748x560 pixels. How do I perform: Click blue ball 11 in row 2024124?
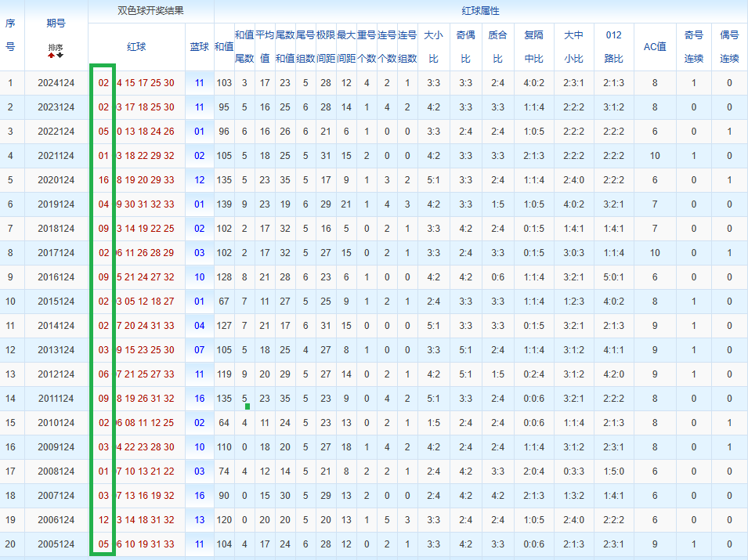[200, 83]
